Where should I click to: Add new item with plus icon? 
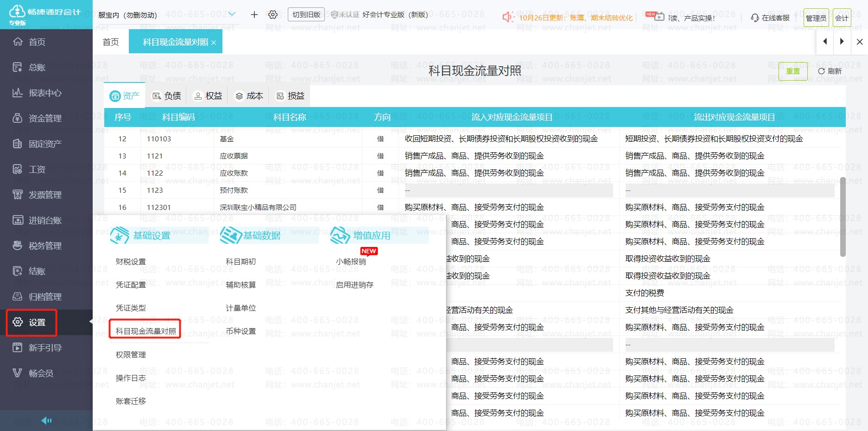pyautogui.click(x=254, y=15)
